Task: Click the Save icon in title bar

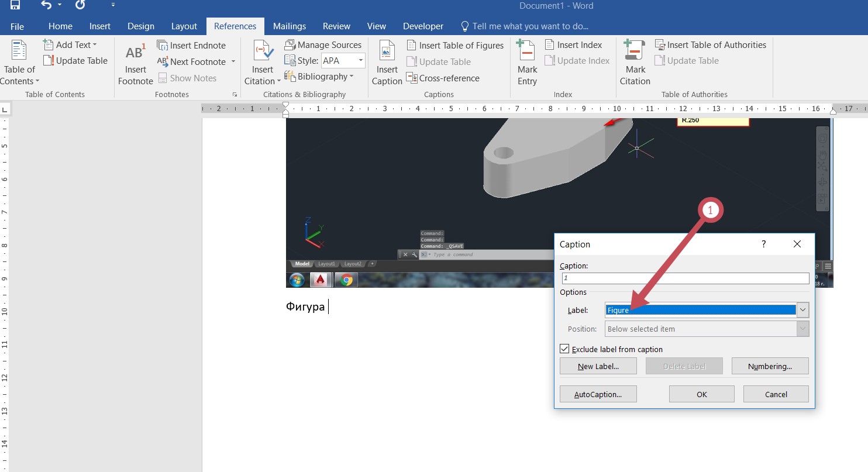Action: pos(15,6)
